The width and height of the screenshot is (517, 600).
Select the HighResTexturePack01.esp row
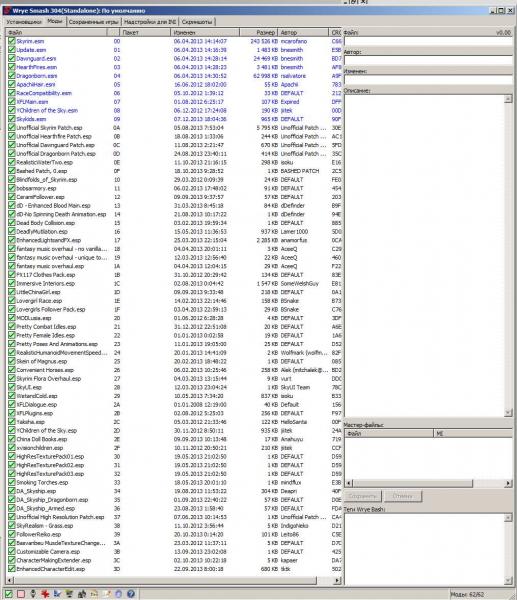[175, 456]
